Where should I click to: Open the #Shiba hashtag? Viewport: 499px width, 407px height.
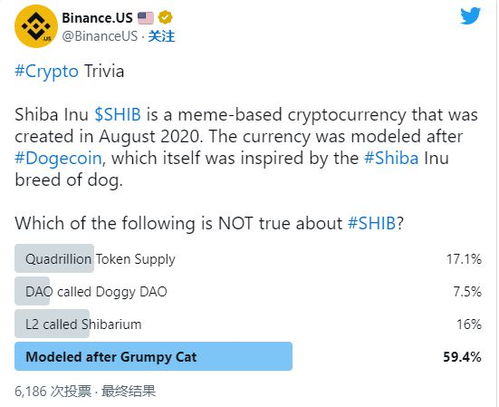point(391,158)
